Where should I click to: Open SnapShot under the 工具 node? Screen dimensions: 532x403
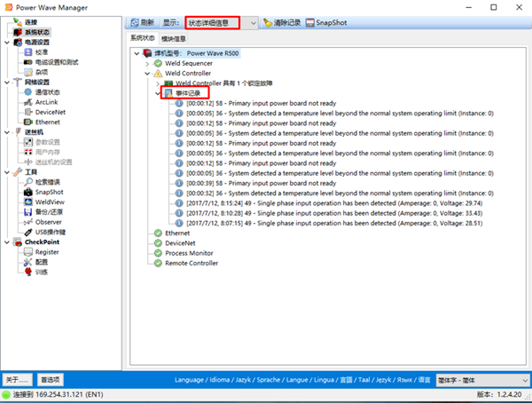[x=49, y=192]
